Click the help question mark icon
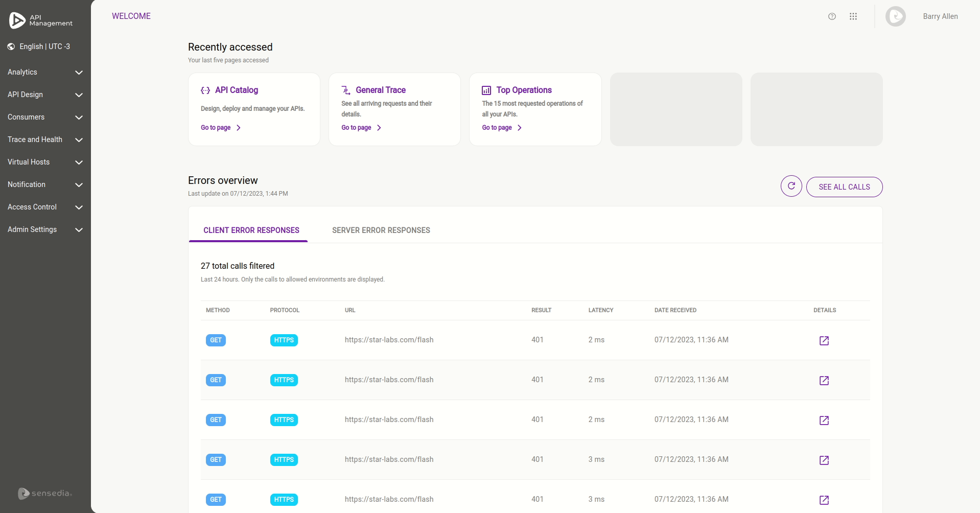The width and height of the screenshot is (980, 513). (x=832, y=16)
